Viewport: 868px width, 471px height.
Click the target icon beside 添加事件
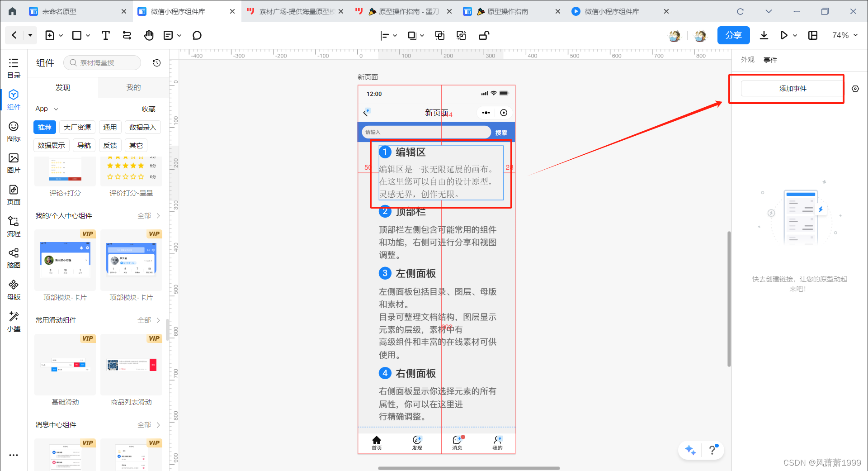[855, 89]
